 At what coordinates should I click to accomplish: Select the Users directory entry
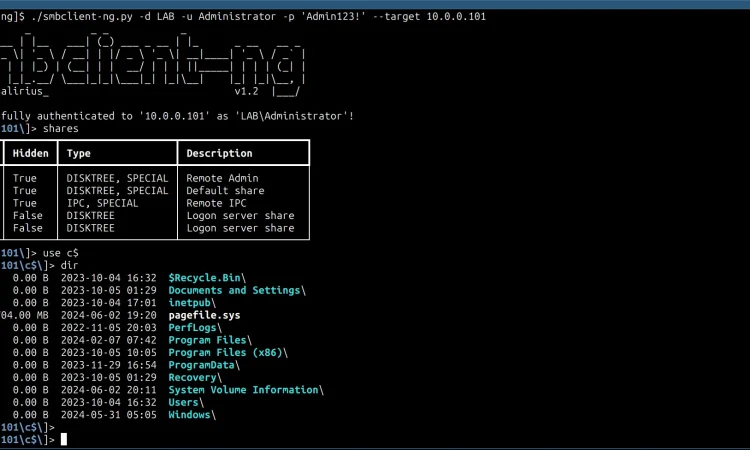(x=186, y=402)
